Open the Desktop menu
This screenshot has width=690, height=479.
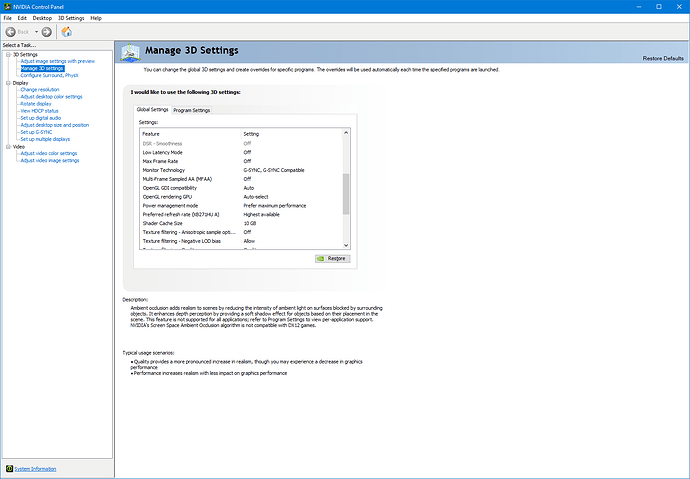coord(42,18)
